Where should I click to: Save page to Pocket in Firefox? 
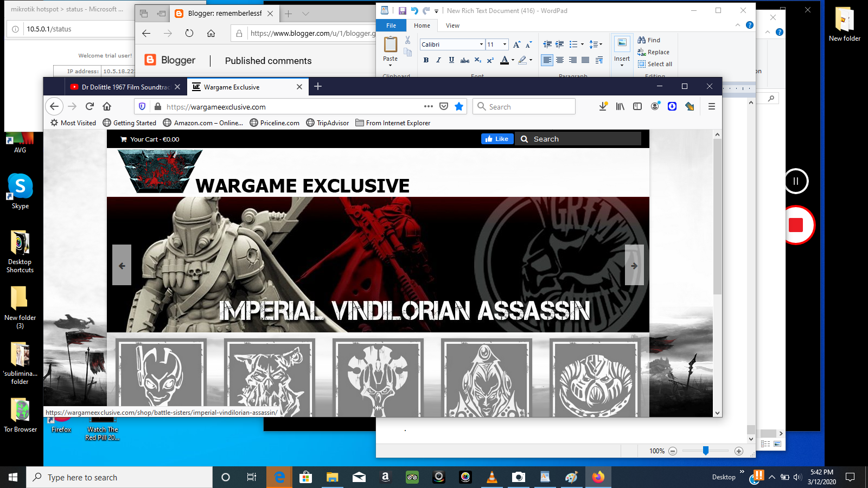pyautogui.click(x=444, y=106)
